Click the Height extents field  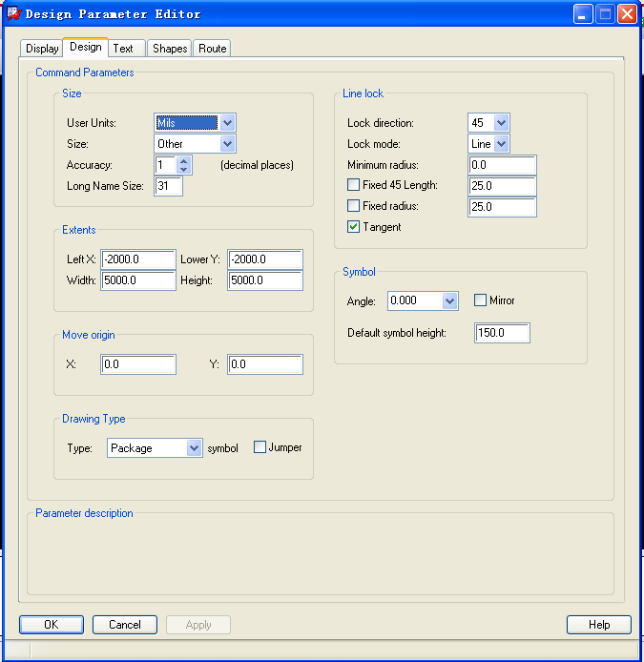[x=265, y=280]
